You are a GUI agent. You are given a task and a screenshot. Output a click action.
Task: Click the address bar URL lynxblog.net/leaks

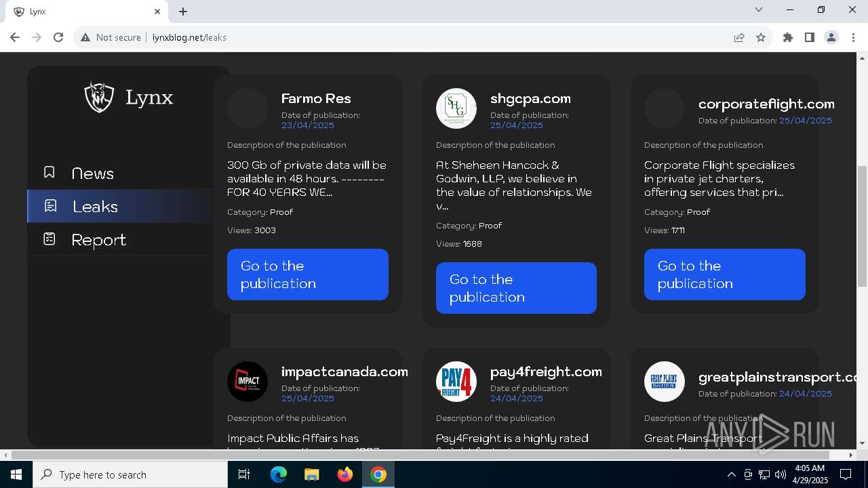click(x=189, y=37)
